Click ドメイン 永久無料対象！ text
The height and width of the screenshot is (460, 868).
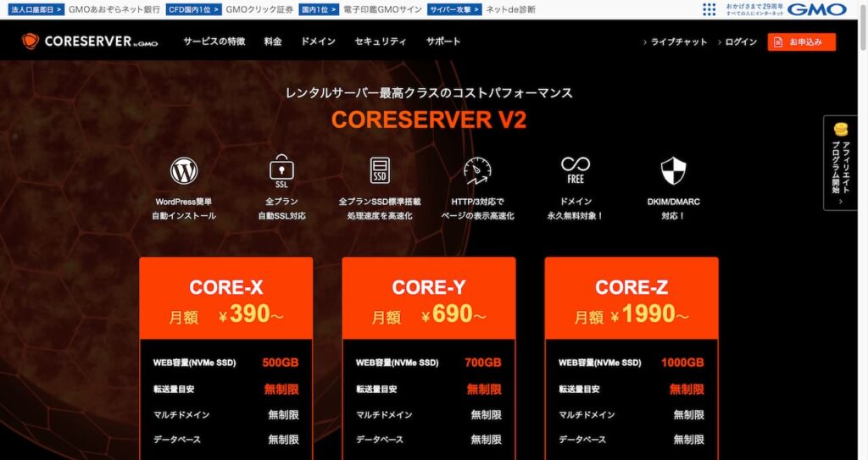[x=576, y=208]
